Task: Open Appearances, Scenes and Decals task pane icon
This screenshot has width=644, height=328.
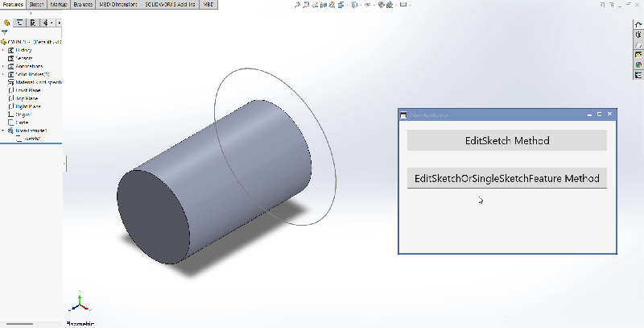Action: 638,64
